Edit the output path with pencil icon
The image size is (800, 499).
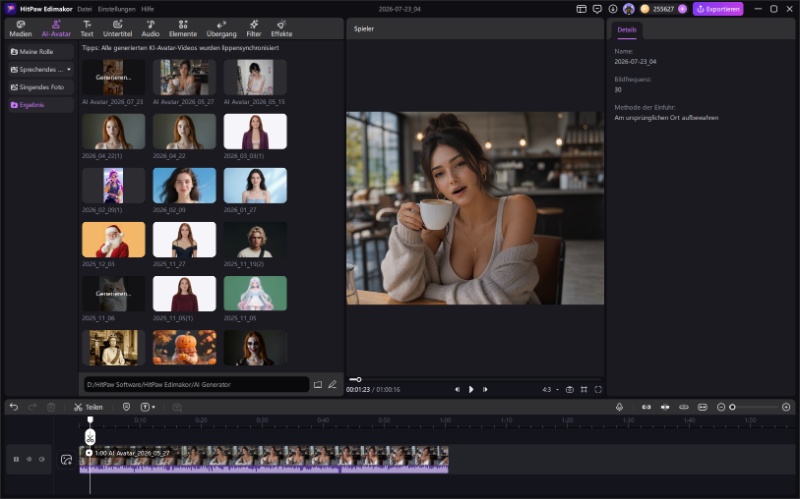click(333, 384)
